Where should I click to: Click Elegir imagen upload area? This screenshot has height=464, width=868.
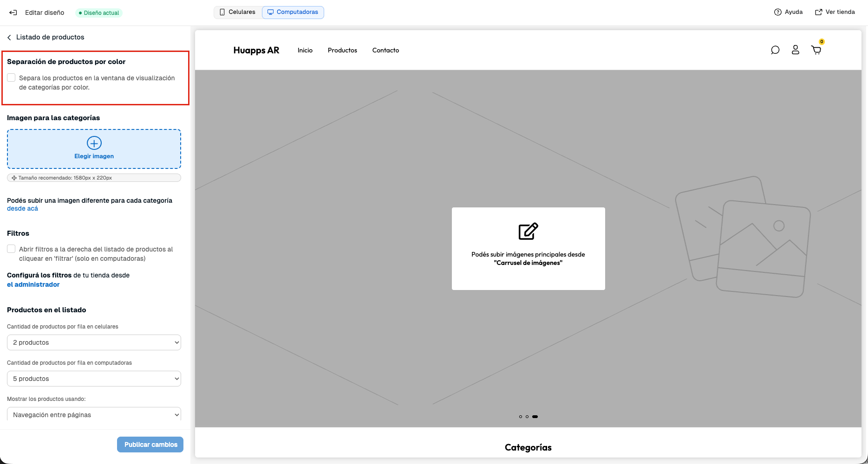94,149
